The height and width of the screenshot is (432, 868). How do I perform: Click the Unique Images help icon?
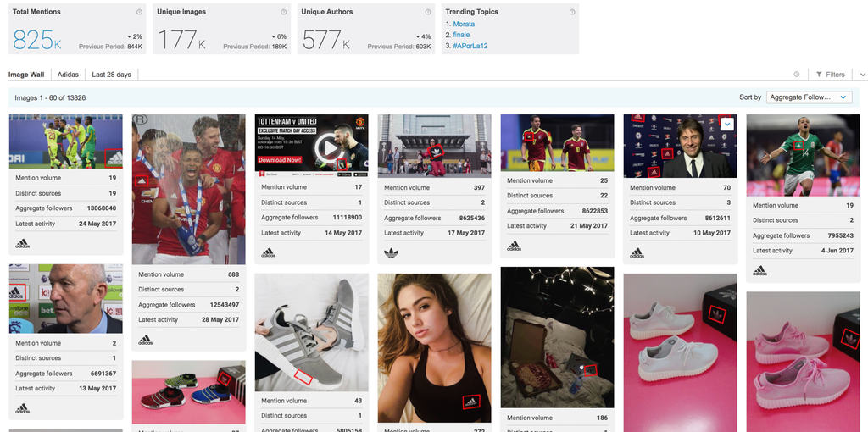click(x=283, y=12)
